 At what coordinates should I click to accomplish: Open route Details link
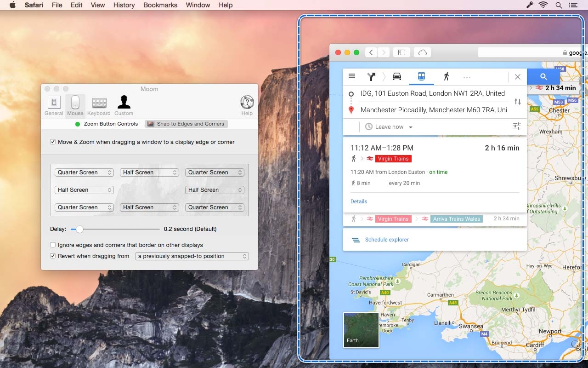[359, 201]
